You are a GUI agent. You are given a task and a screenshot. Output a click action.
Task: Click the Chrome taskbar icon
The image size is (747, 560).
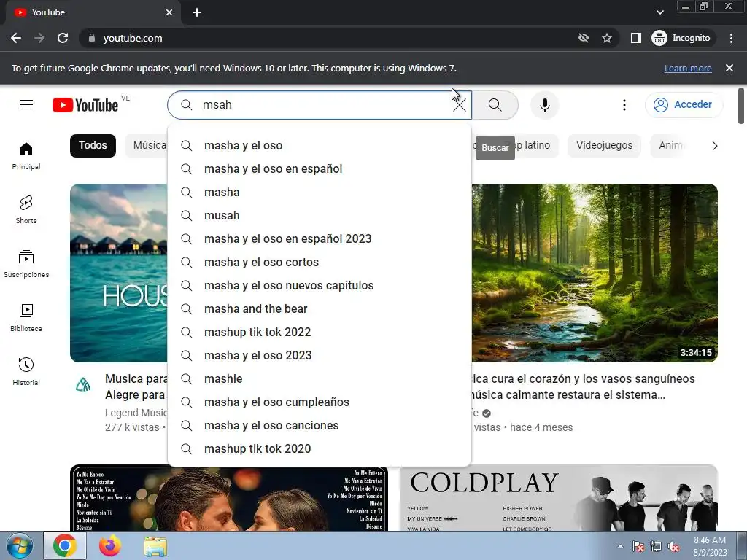click(x=65, y=545)
